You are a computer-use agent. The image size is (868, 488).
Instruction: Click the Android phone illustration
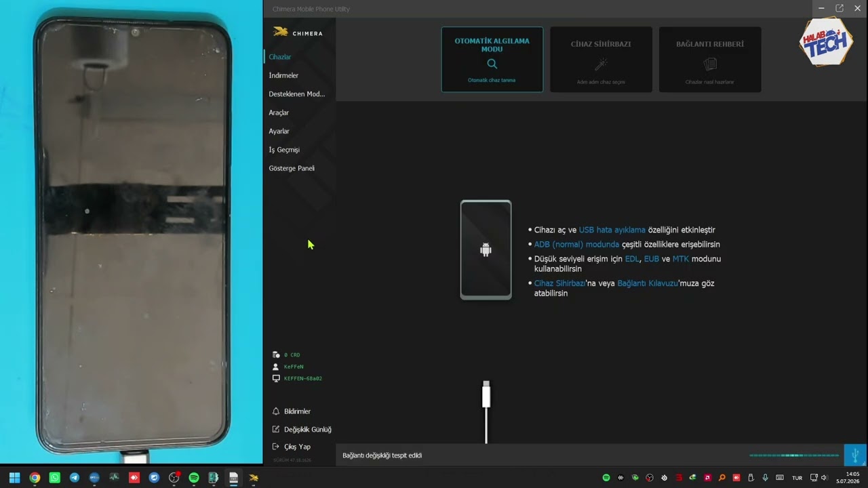tap(486, 249)
